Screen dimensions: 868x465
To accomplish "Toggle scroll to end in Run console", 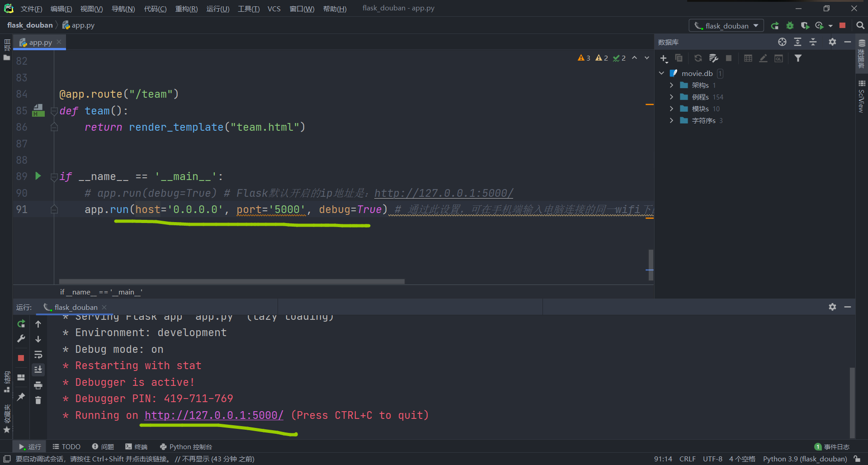I will click(38, 370).
